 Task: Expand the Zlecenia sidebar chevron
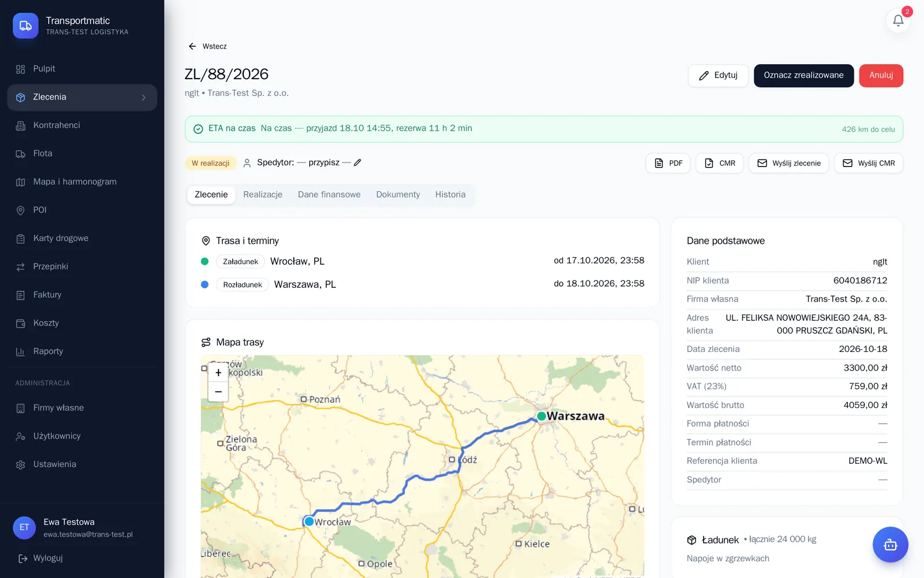click(x=144, y=98)
